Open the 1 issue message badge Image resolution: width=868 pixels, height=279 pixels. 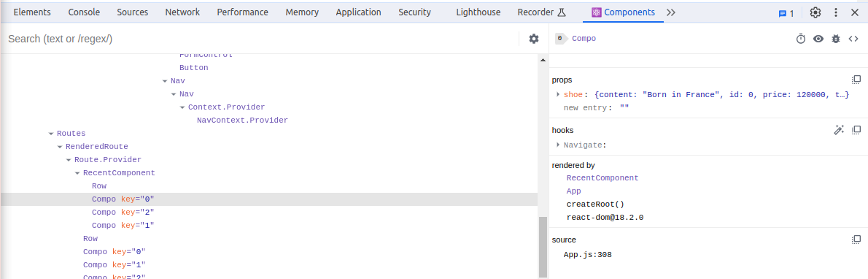tap(786, 13)
